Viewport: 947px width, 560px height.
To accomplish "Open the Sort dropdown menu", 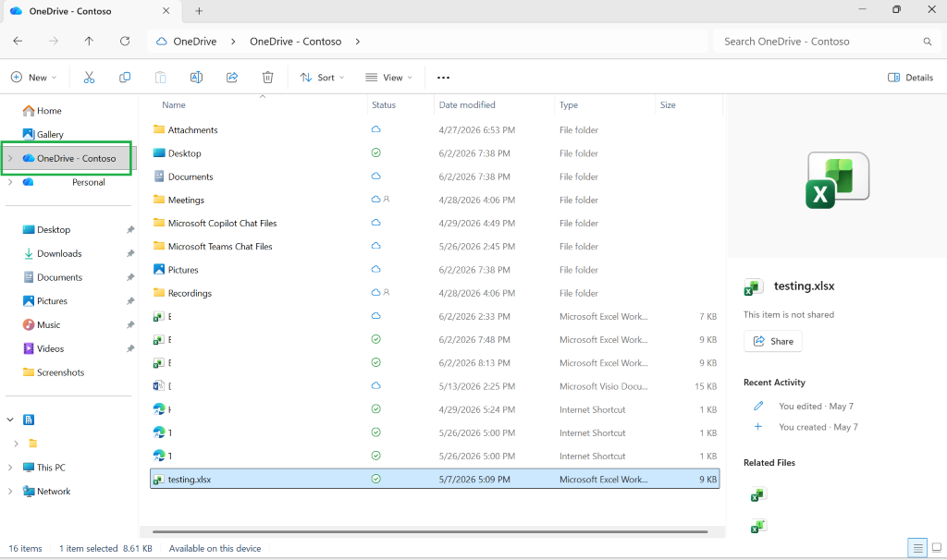I will tap(322, 78).
